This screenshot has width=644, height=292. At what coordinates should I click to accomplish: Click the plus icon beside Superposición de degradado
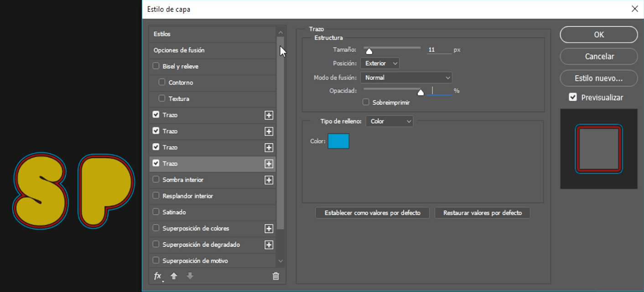(x=269, y=245)
